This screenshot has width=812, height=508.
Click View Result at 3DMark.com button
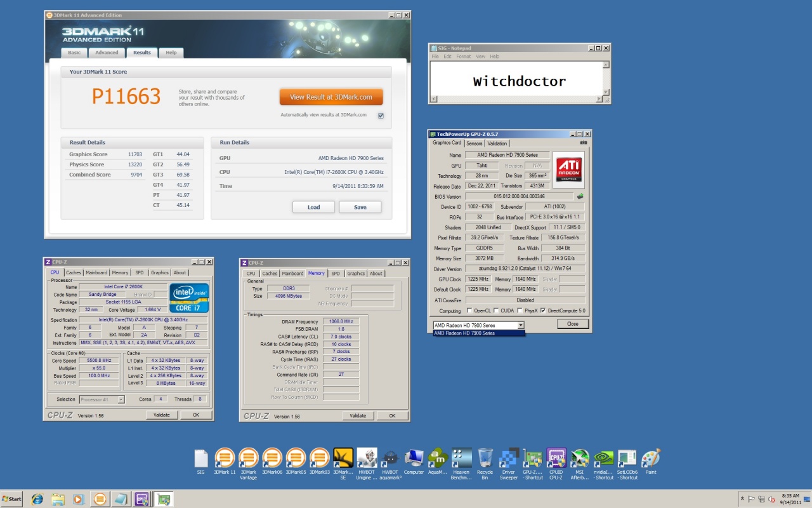point(331,97)
